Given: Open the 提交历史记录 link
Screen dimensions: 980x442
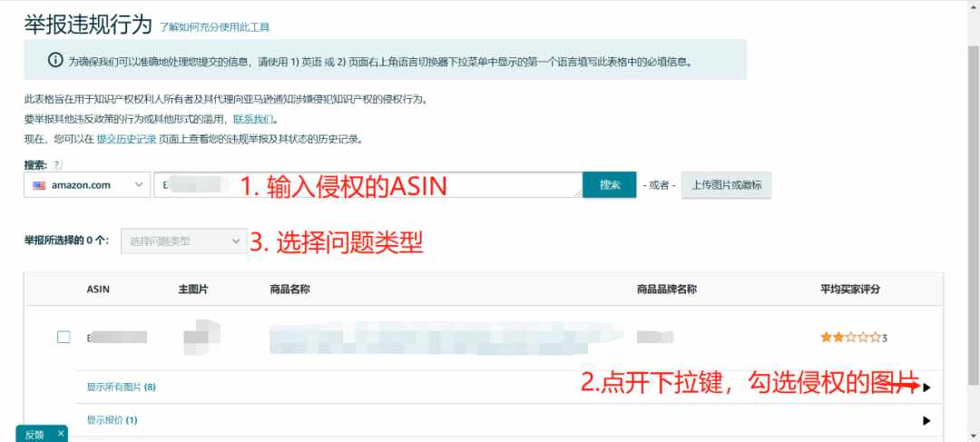Looking at the screenshot, I should [126, 140].
